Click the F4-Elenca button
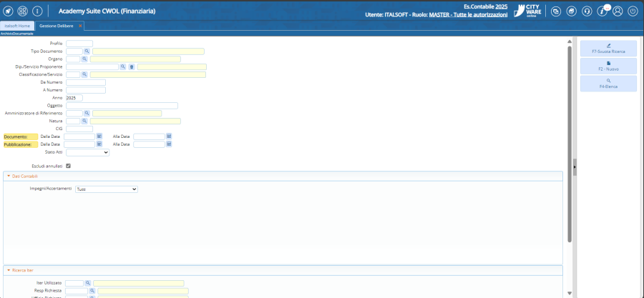The width and height of the screenshot is (644, 298). [608, 84]
